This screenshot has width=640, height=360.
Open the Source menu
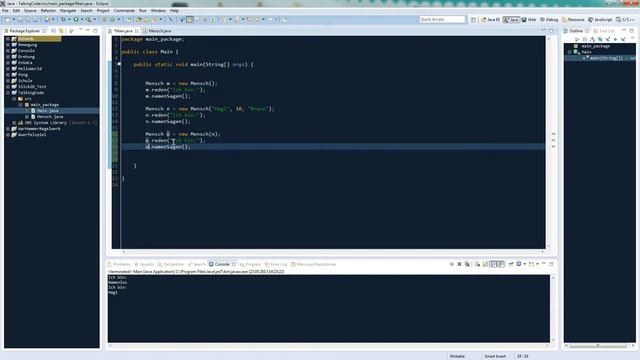tap(30, 11)
